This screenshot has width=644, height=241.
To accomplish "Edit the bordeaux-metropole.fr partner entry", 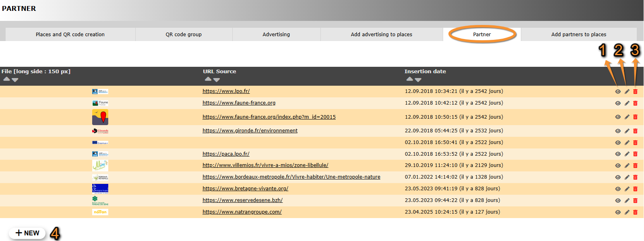I will point(627,177).
